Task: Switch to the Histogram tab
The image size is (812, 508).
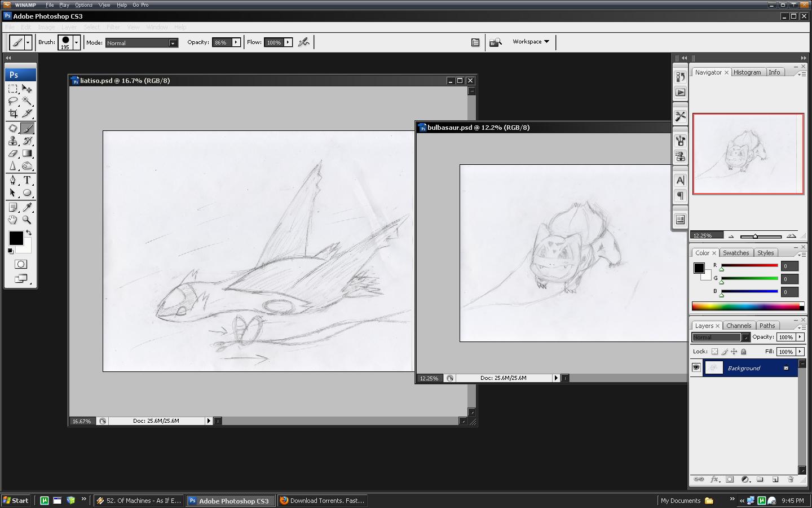Action: click(747, 72)
